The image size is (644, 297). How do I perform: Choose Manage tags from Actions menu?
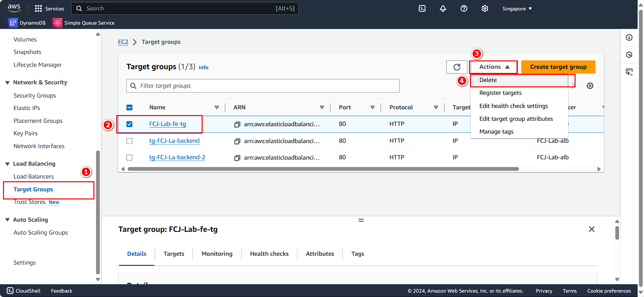click(x=519, y=132)
